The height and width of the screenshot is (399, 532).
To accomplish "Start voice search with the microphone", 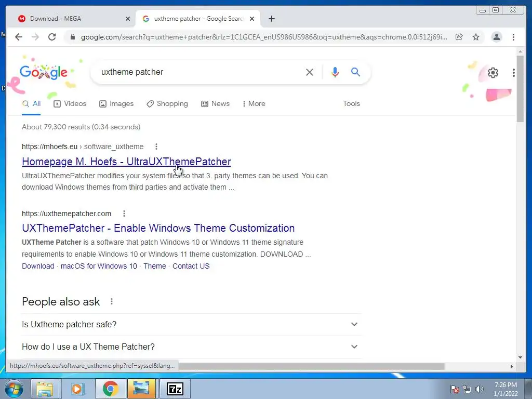I will [335, 72].
